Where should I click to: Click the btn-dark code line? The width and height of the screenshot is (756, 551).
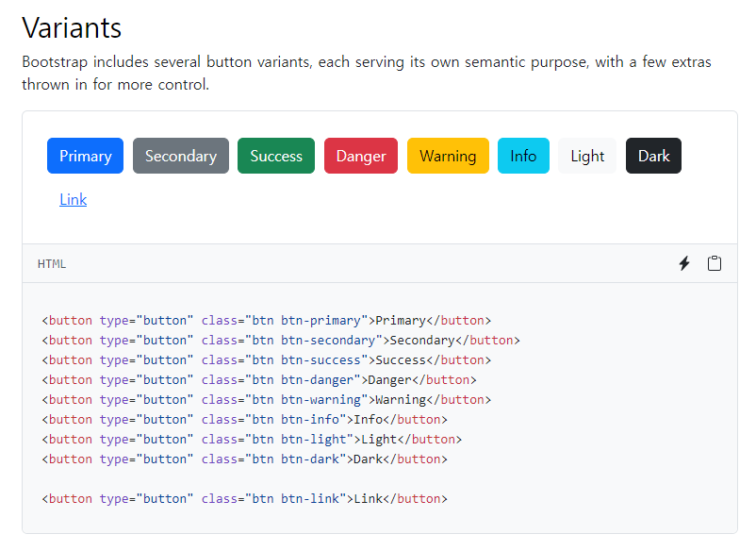245,459
